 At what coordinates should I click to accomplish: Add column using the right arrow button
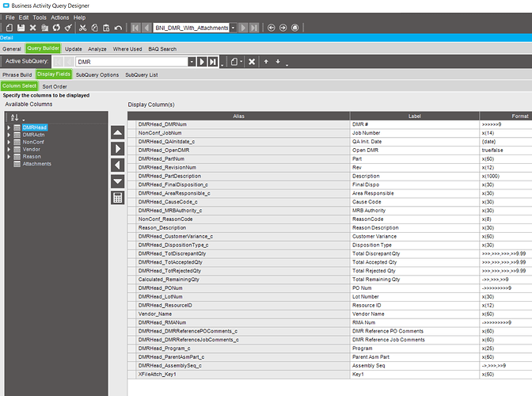(x=117, y=149)
